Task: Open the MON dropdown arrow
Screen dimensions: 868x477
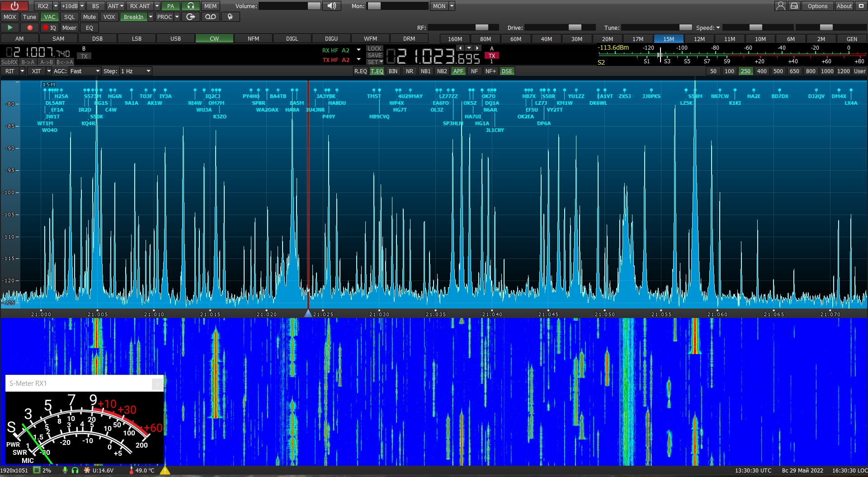Action: pos(452,6)
